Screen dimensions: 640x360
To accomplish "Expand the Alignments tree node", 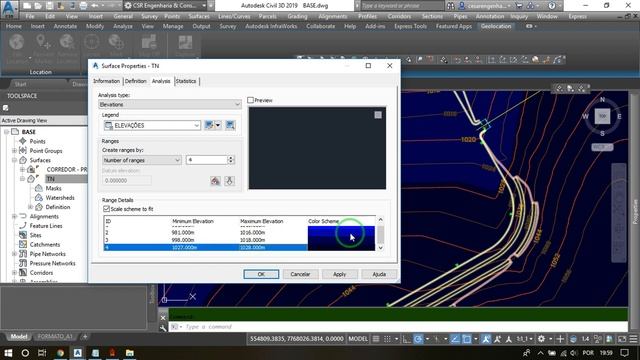I will pyautogui.click(x=14, y=216).
